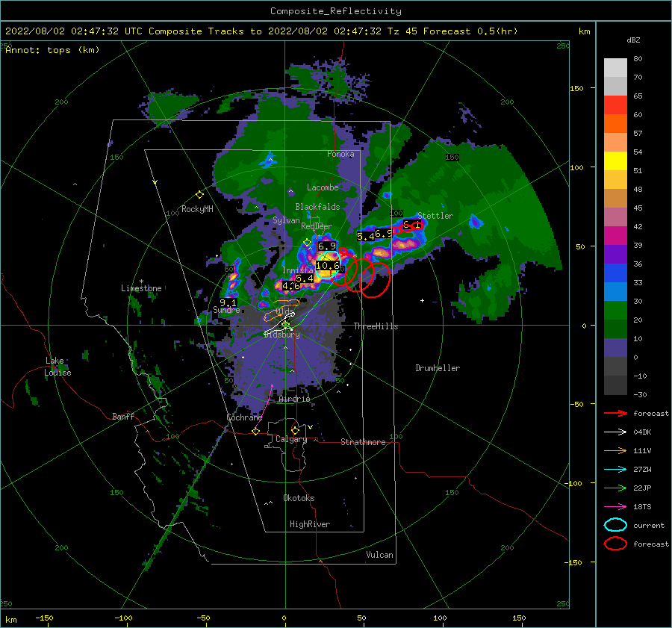The image size is (672, 628).
Task: Click the Lake Louise label
Action: point(57,367)
